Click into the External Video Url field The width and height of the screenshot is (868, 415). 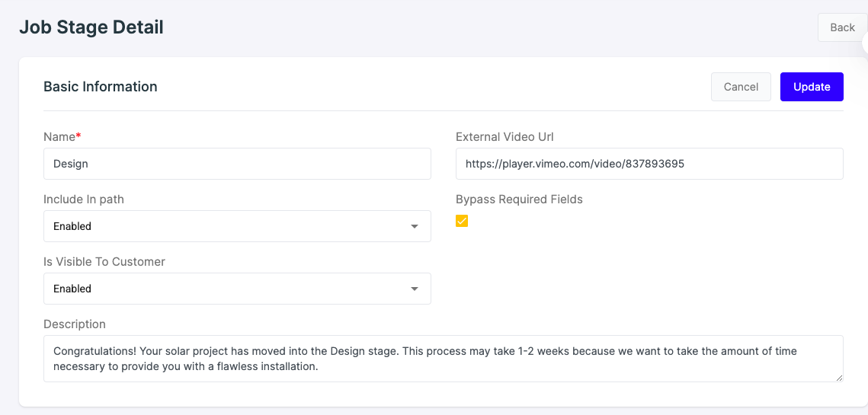[x=649, y=163]
